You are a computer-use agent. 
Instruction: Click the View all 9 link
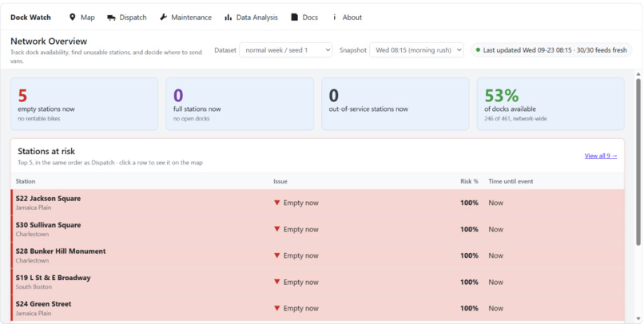pos(601,156)
